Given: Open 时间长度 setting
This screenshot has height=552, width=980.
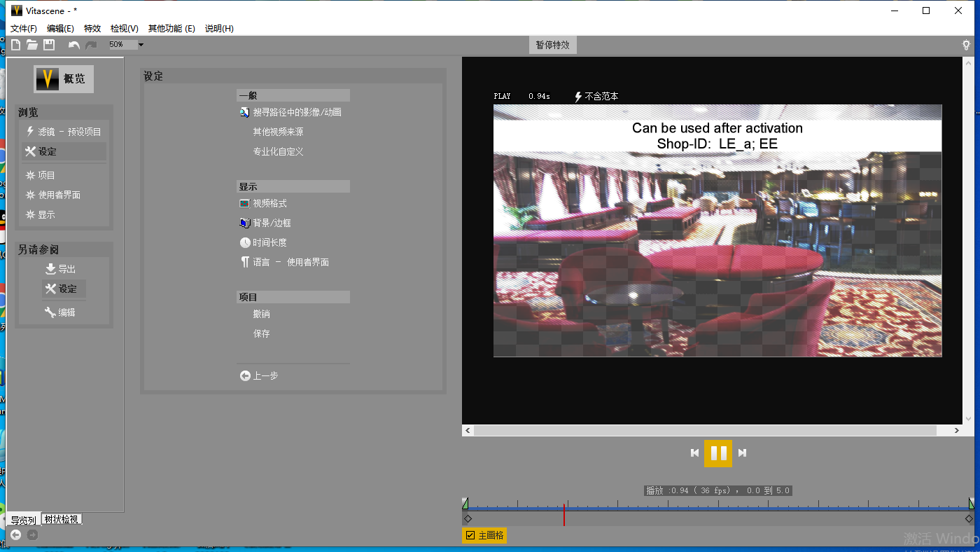Looking at the screenshot, I should [263, 242].
